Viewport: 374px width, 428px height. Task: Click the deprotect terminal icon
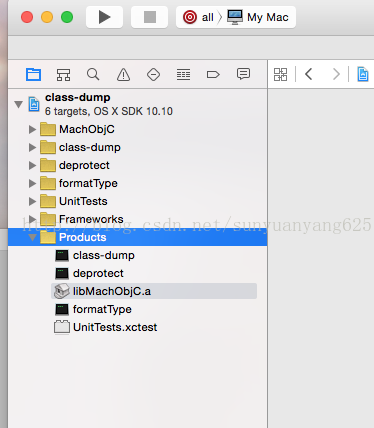(62, 273)
